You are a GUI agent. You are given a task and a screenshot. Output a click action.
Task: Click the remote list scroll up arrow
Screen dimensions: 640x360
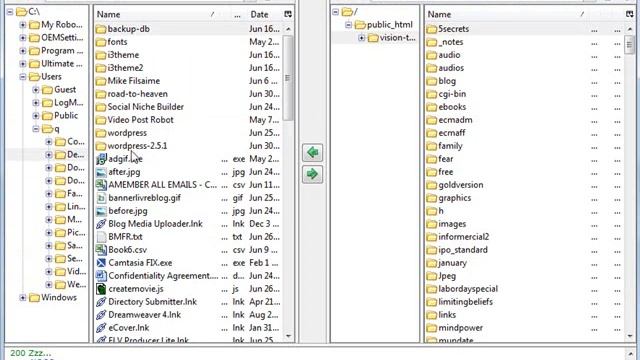pos(630,29)
